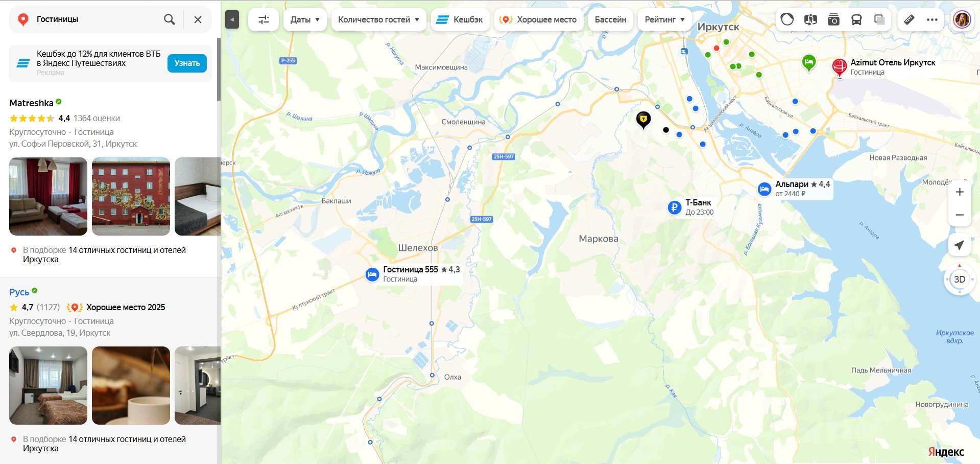Enable the Бассейн filter
Image resolution: width=980 pixels, height=464 pixels.
(610, 20)
